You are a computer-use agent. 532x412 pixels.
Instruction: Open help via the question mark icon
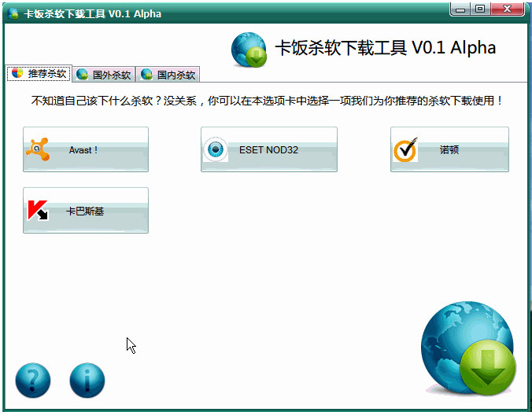pos(33,380)
